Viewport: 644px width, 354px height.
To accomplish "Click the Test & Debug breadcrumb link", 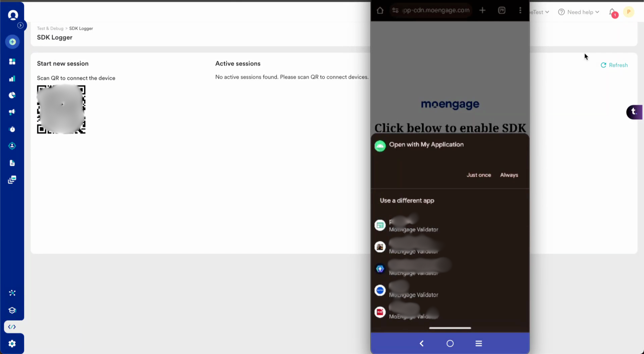I will click(50, 28).
